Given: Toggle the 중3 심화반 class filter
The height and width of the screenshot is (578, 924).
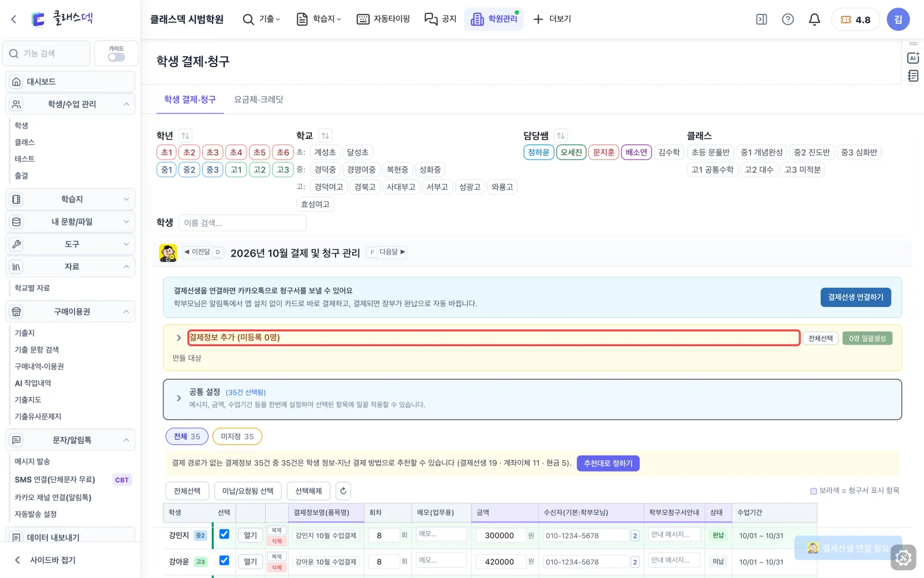Looking at the screenshot, I should tap(859, 153).
